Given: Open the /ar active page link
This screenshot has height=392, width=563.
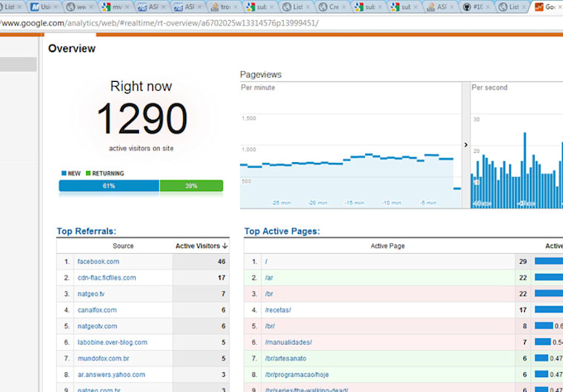Looking at the screenshot, I should point(269,278).
